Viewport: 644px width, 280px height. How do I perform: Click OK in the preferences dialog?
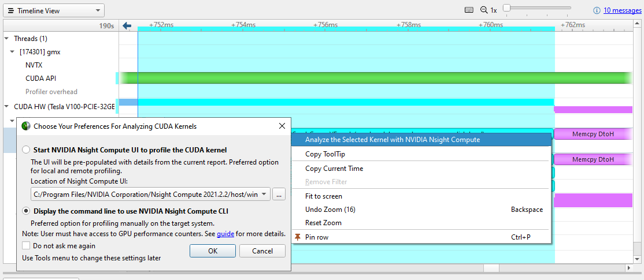click(213, 251)
